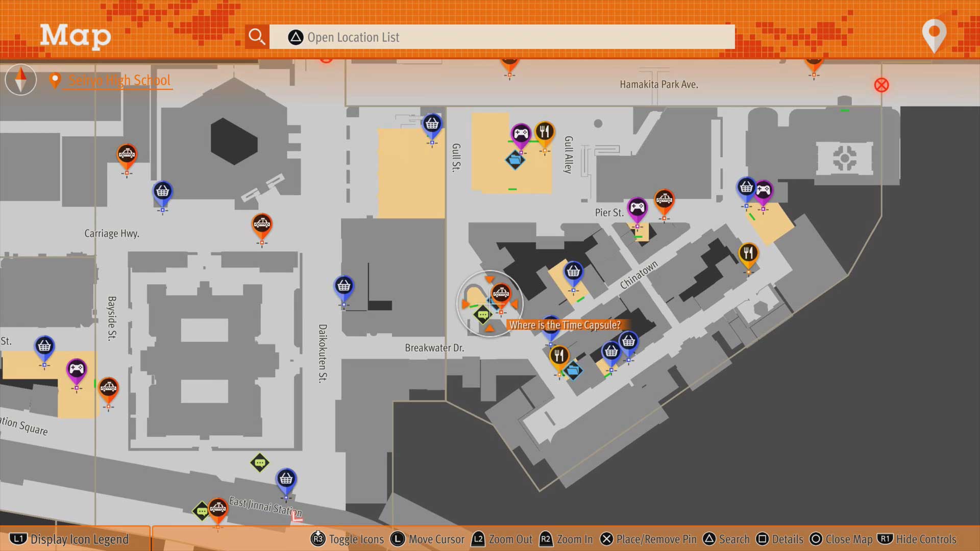The width and height of the screenshot is (980, 551).
Task: Select the red X marker near Hamakita Park Ave.
Action: 881,85
